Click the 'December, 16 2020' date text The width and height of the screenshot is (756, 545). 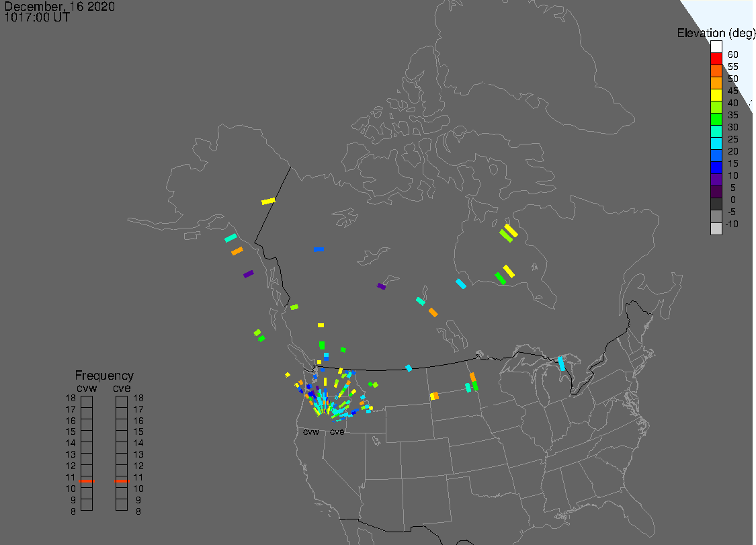[60, 6]
